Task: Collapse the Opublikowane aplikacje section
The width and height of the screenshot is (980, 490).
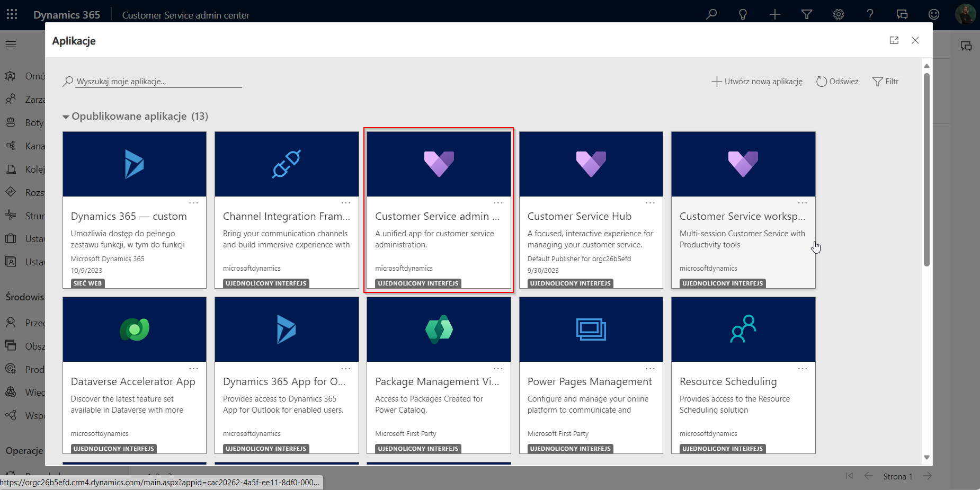Action: click(66, 117)
